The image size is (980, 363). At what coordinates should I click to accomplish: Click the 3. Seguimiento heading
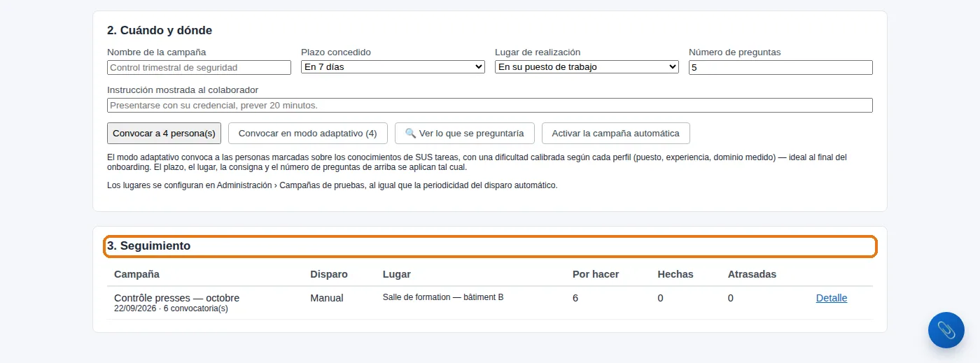point(148,246)
